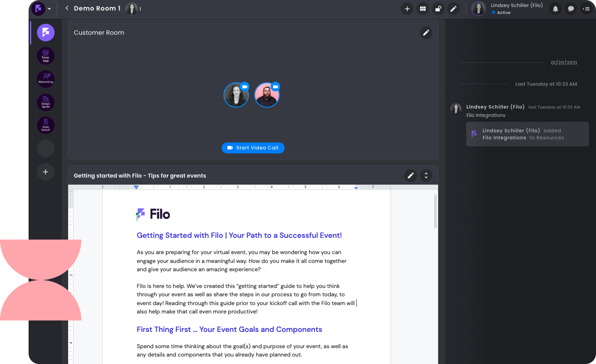The width and height of the screenshot is (596, 364).
Task: Click the plus icon in the top bar
Action: pyautogui.click(x=407, y=8)
